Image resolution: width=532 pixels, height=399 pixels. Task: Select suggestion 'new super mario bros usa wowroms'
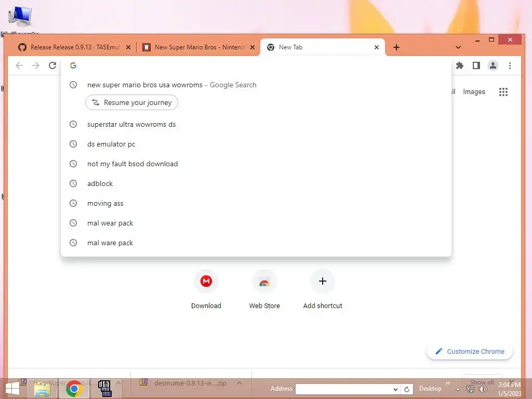pyautogui.click(x=256, y=85)
